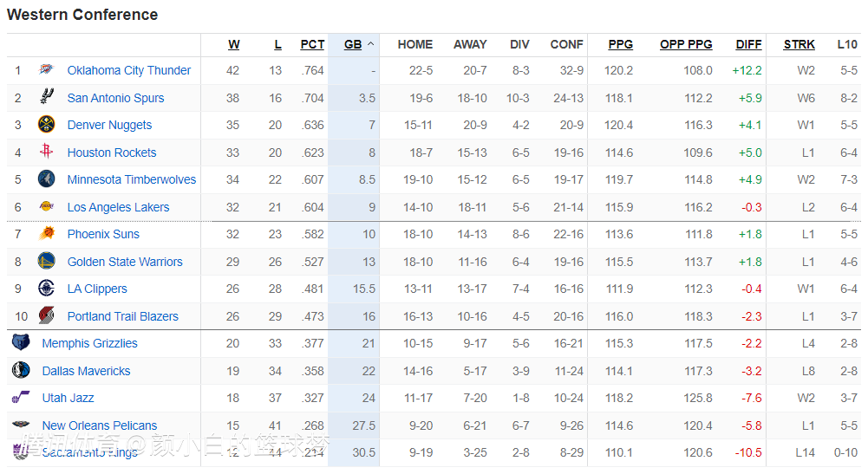This screenshot has height=474, width=868.
Task: Click the Oklahoma City Thunder logo icon
Action: tap(46, 70)
